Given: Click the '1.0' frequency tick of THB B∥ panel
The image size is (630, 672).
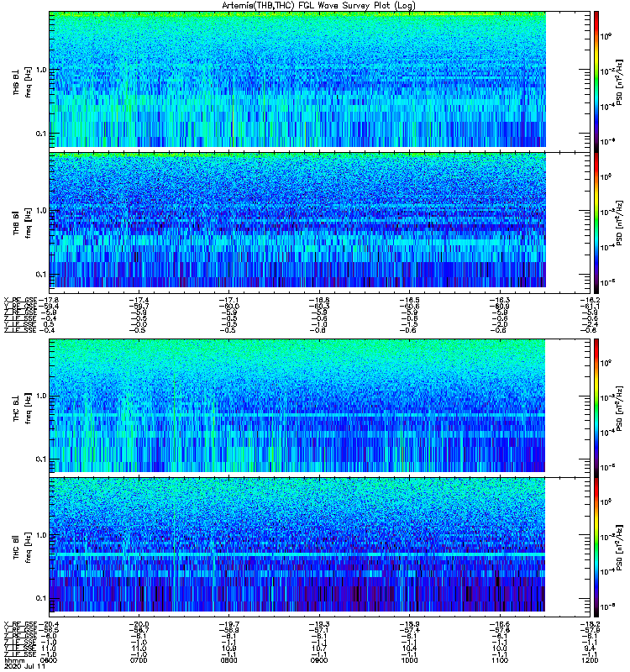Looking at the screenshot, I should click(x=40, y=211).
